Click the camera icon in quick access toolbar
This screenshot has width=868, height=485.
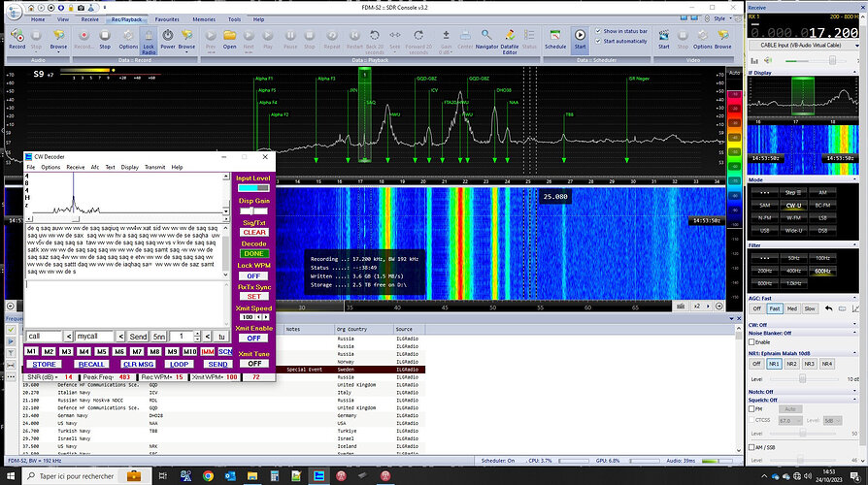click(81, 8)
